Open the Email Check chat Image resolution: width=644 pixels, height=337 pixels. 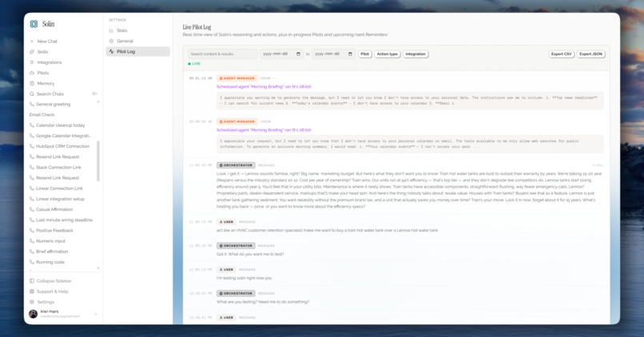pyautogui.click(x=42, y=115)
